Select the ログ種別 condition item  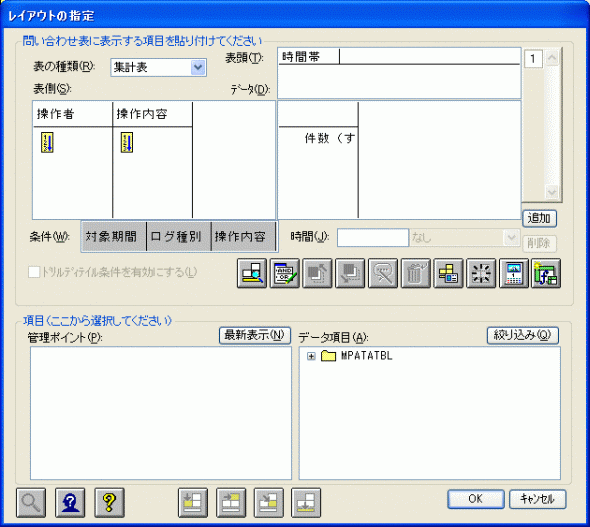click(179, 237)
